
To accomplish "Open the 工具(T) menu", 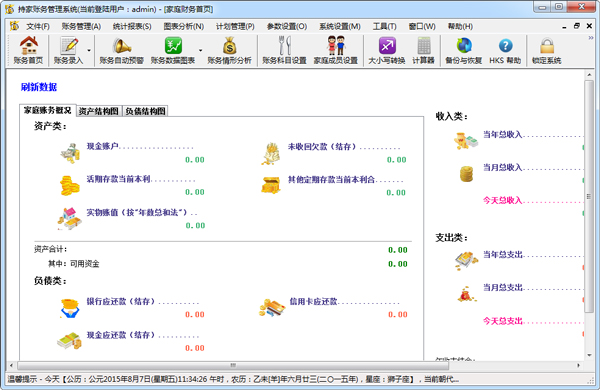I will 385,26.
